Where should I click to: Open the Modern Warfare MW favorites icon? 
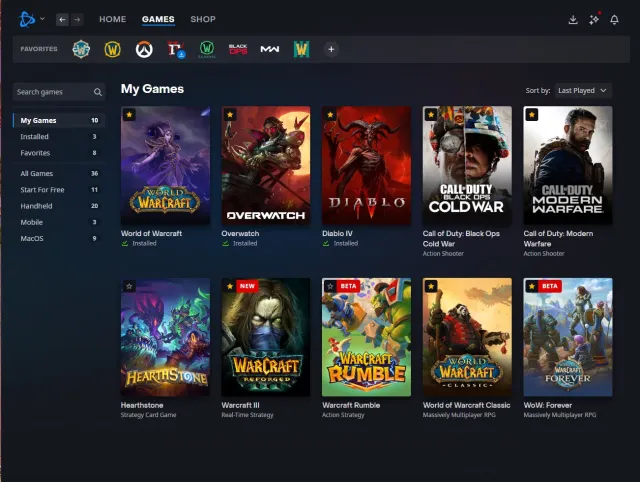[x=270, y=49]
